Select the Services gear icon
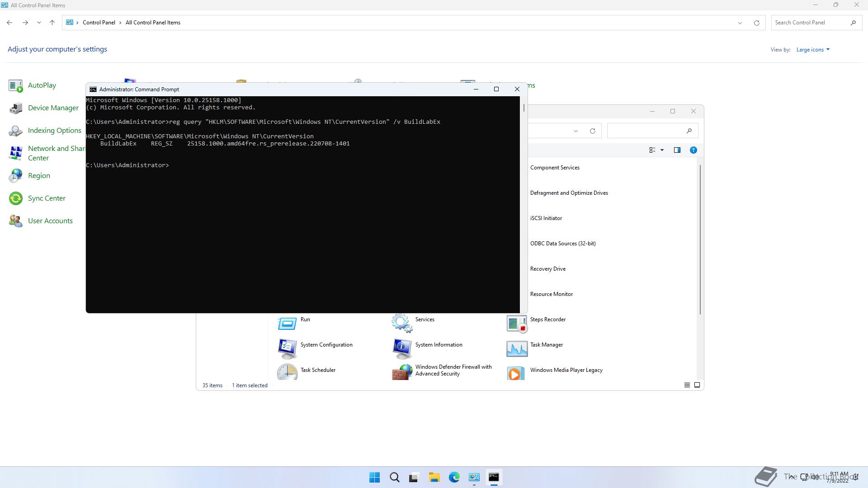The height and width of the screenshot is (488, 868). (x=402, y=323)
